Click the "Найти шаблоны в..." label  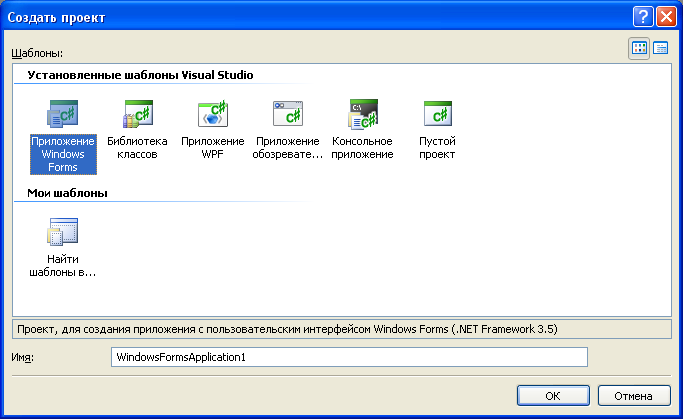coord(63,266)
